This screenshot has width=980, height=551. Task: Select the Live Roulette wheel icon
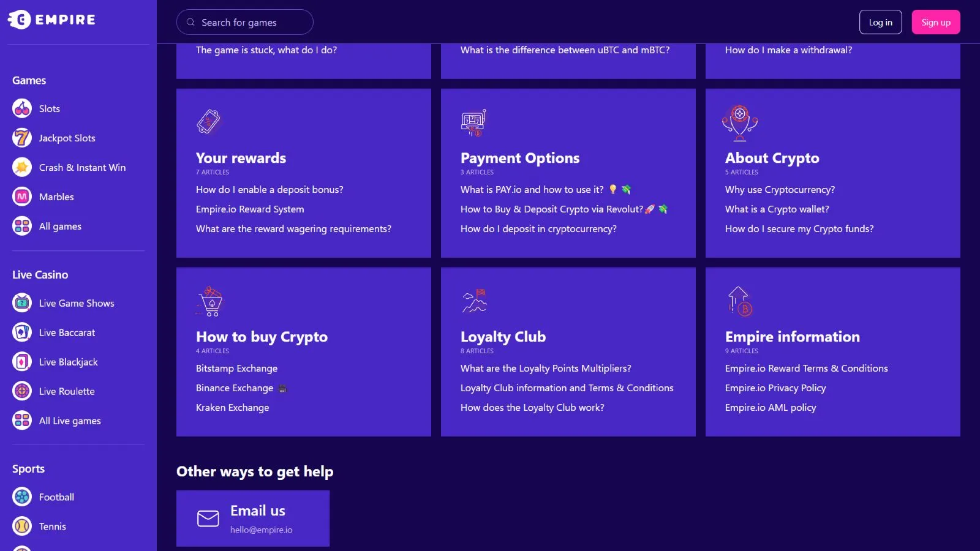click(22, 391)
